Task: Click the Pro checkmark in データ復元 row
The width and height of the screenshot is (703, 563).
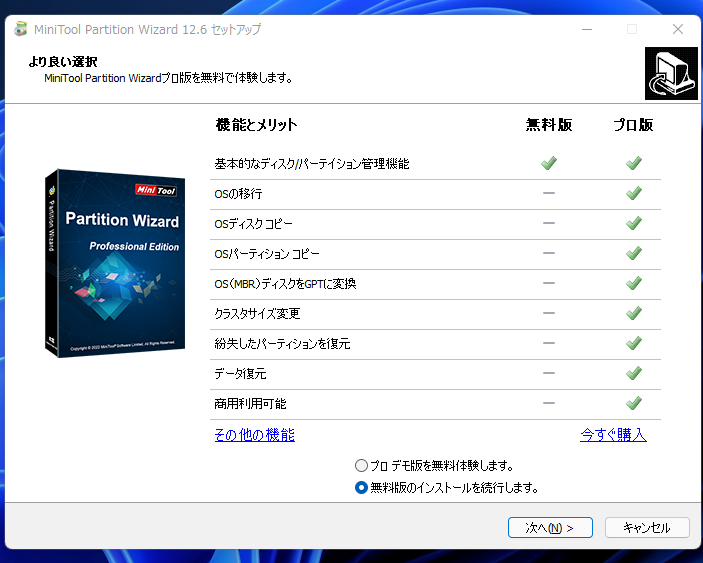Action: point(634,373)
